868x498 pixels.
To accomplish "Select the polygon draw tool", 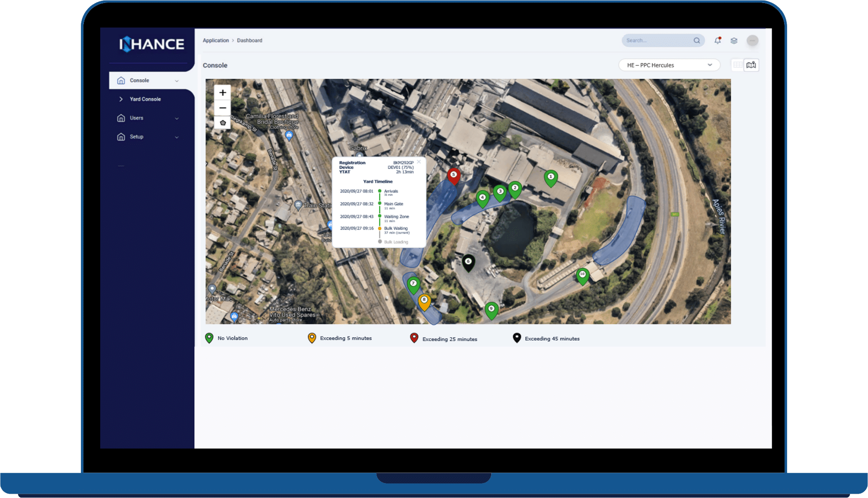I will click(222, 123).
